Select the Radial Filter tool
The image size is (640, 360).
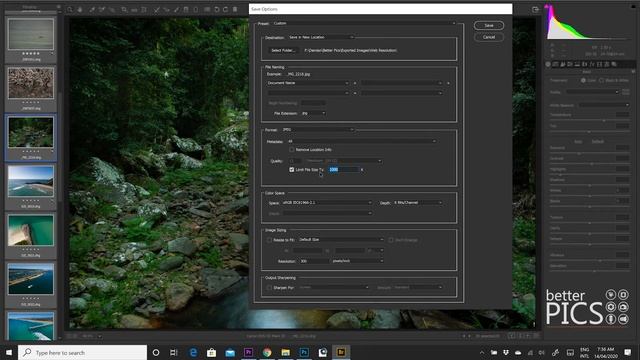196,9
